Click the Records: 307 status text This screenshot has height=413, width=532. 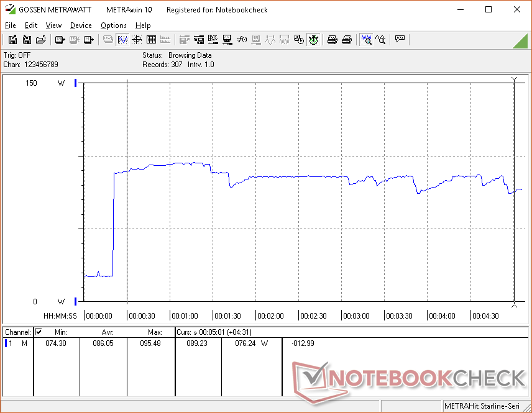tap(162, 65)
